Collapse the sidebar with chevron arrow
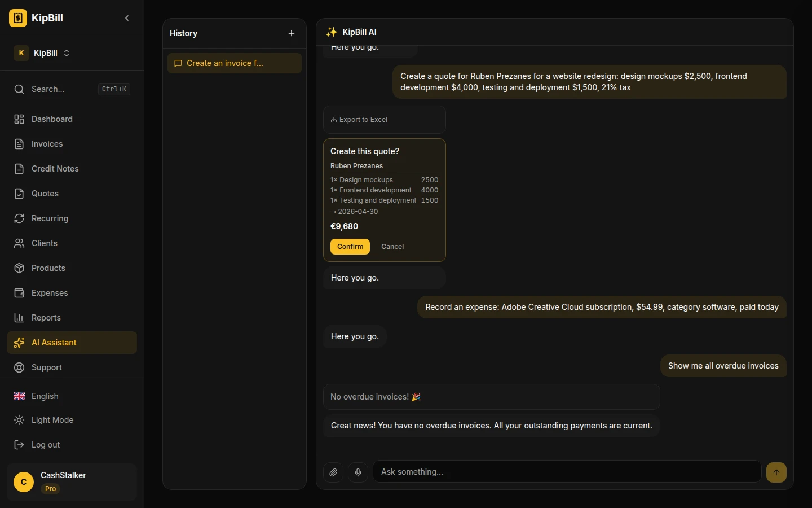 (127, 18)
